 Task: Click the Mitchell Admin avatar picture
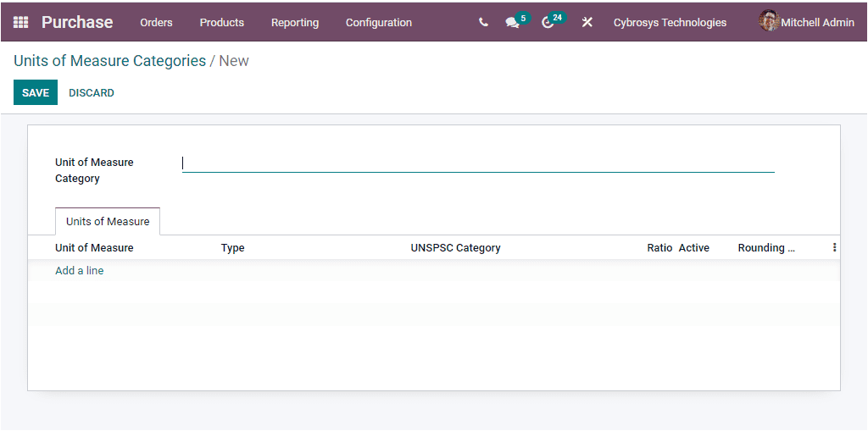[768, 22]
